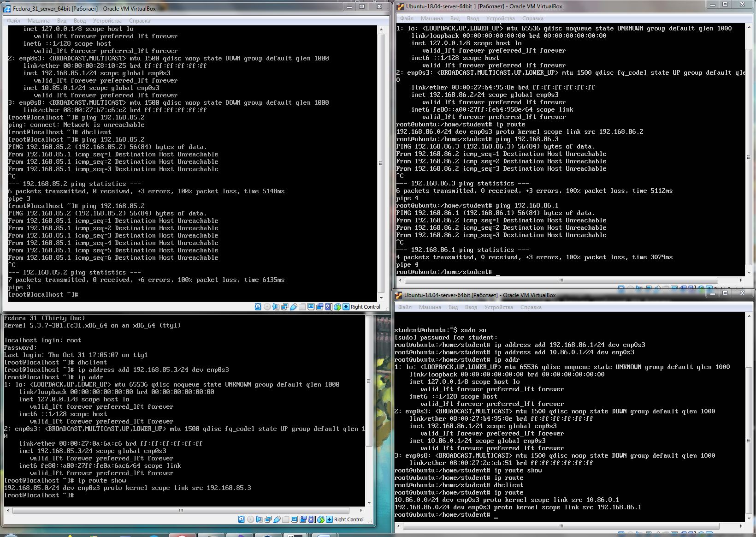Viewport: 756px width, 537px height.
Task: Open the network indicator in the bottom-left Fedora window
Action: click(268, 519)
